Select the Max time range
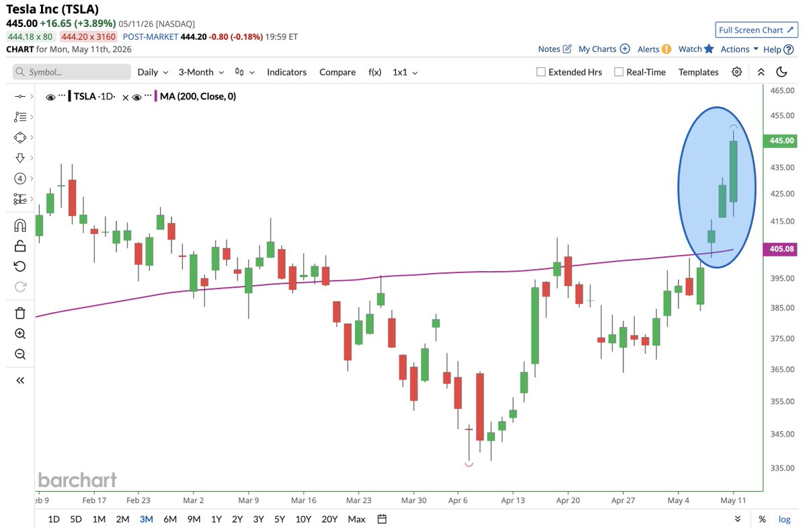Screen dimensions: 807x532 pos(356,519)
